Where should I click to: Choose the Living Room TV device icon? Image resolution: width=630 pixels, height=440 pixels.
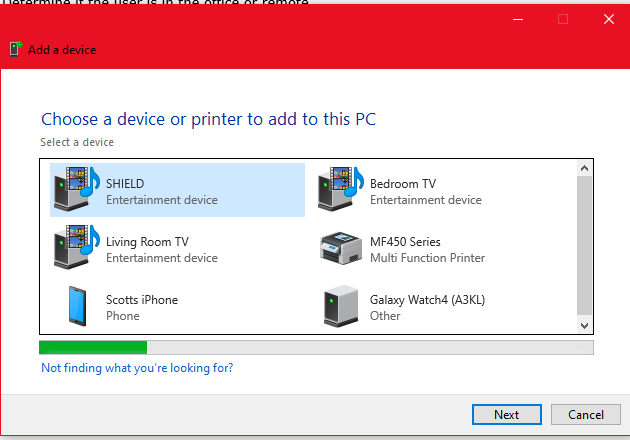click(77, 247)
